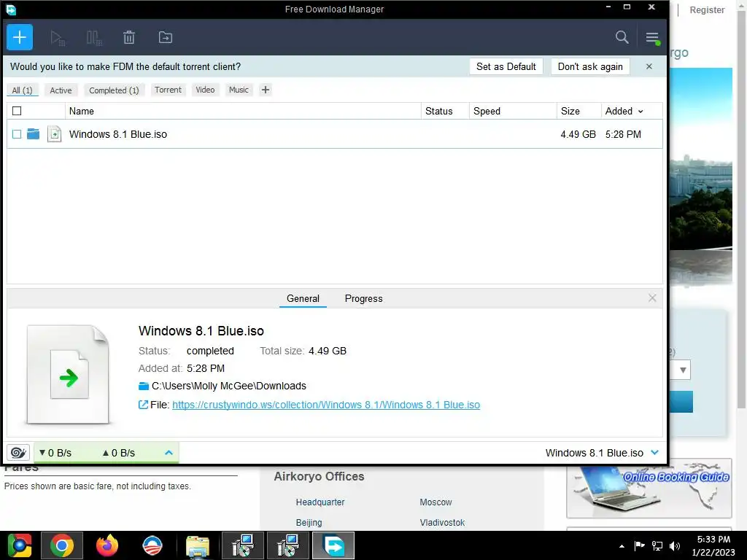Viewport: 747px width, 560px height.
Task: Click the external link icon before File
Action: pos(143,405)
